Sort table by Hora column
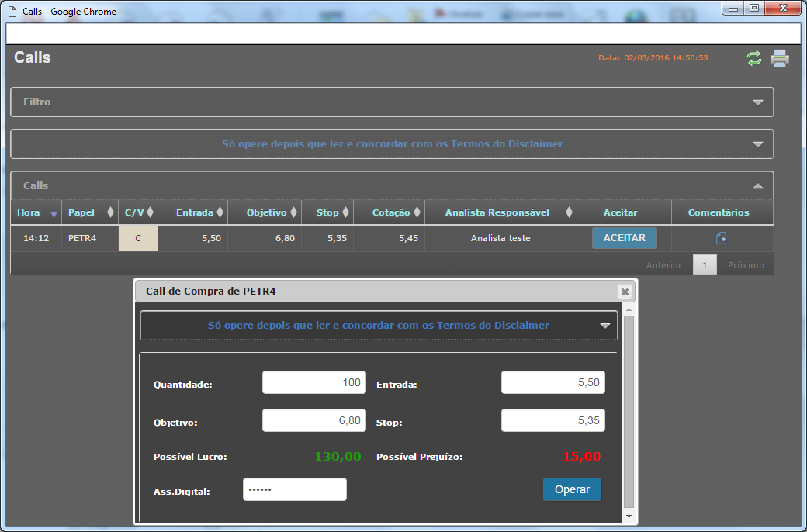The width and height of the screenshot is (807, 532). pos(36,212)
